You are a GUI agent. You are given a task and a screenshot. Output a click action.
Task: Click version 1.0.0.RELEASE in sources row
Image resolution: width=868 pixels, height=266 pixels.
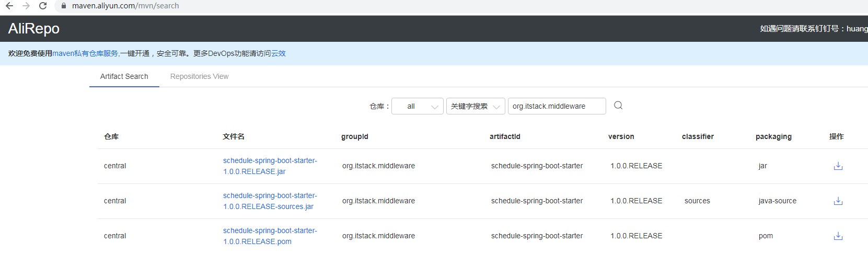tap(636, 201)
